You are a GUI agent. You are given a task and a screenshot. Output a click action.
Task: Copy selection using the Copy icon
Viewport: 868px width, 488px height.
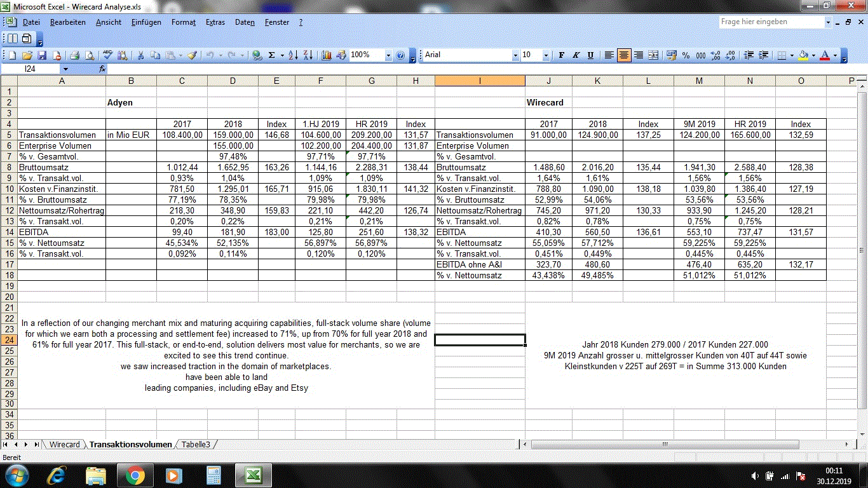(x=155, y=55)
